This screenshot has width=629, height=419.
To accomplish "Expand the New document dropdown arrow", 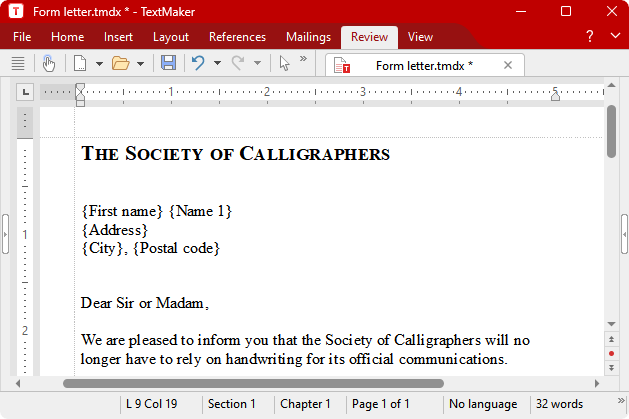I will pyautogui.click(x=99, y=63).
